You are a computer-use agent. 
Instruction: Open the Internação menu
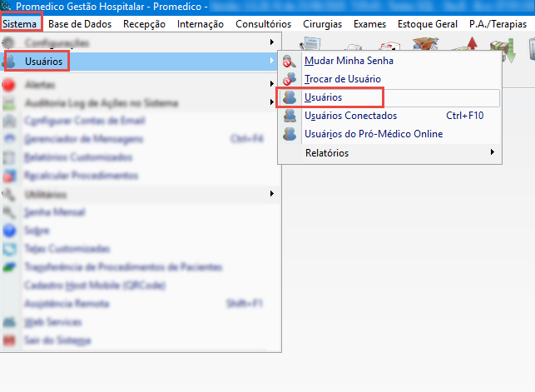(x=200, y=24)
